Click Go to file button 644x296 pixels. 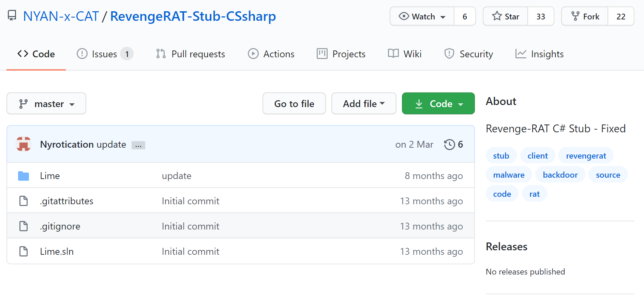coord(294,104)
